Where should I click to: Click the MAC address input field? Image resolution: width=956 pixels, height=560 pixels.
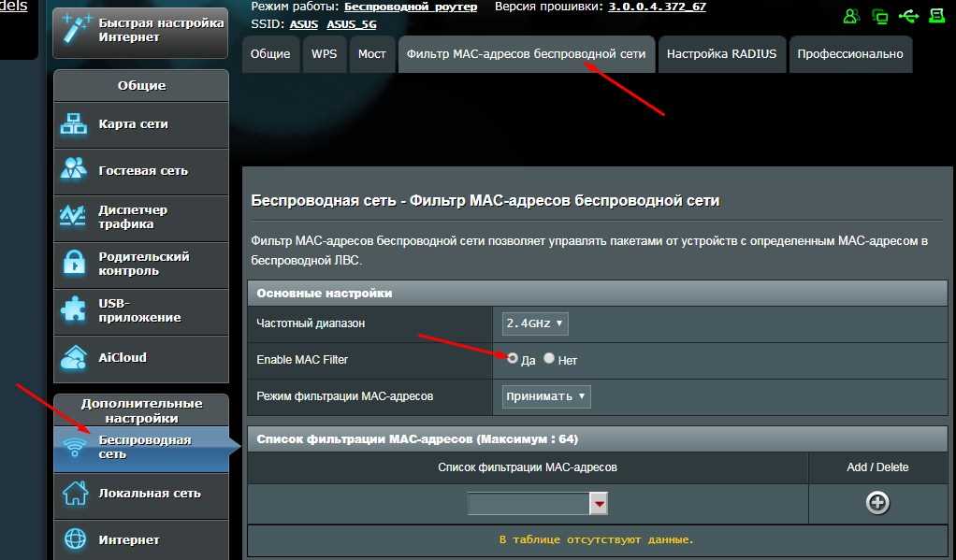point(528,504)
